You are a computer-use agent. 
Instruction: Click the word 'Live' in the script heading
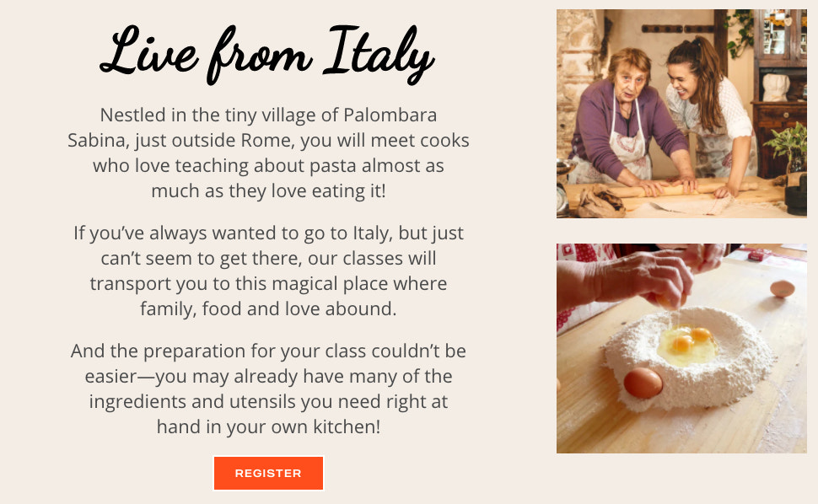pos(148,52)
